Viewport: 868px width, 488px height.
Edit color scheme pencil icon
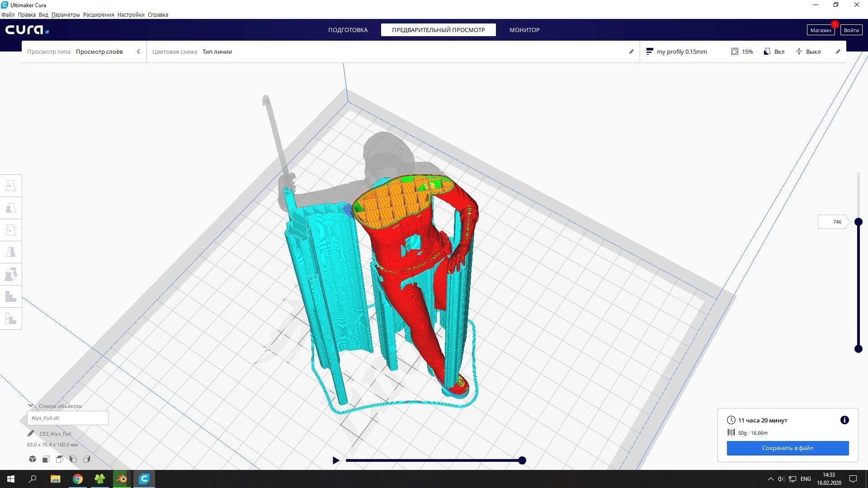[631, 52]
